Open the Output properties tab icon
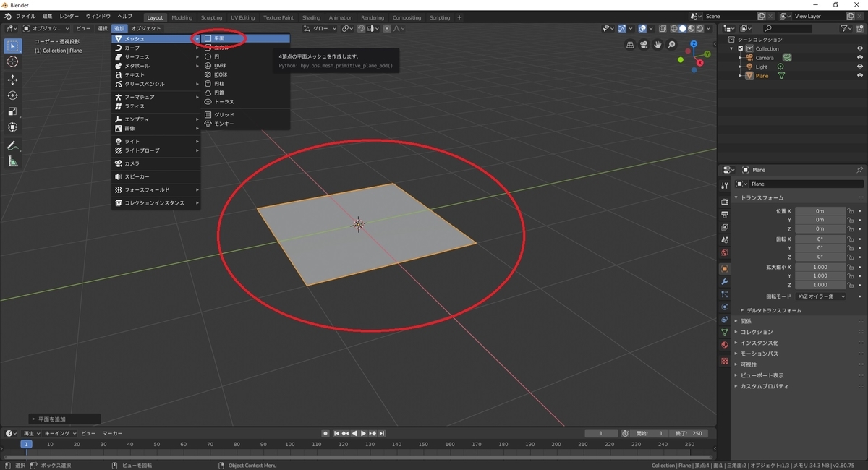868x470 pixels. [x=725, y=215]
